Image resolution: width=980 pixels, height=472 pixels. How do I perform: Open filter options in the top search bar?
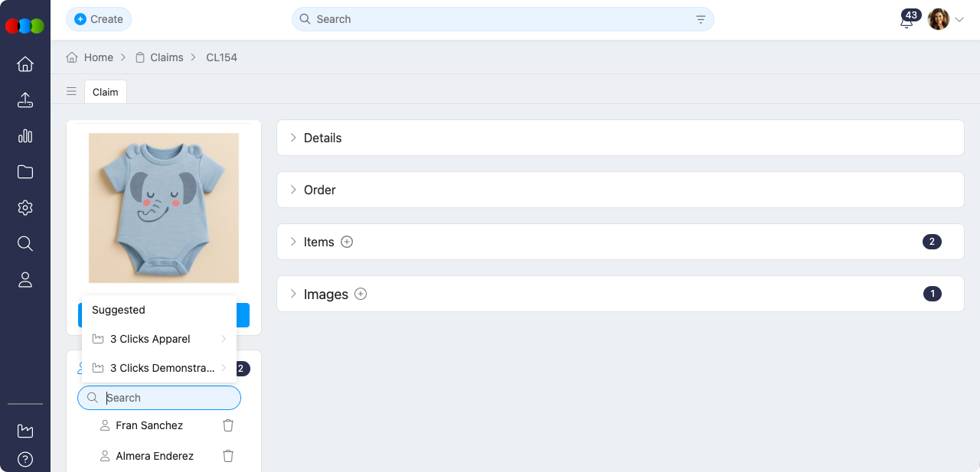click(x=700, y=19)
